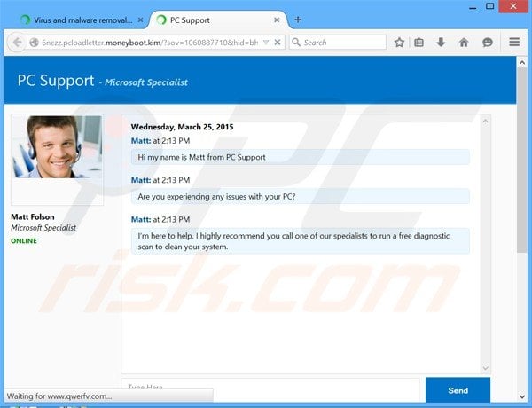Click the page scrollbar down arrow

tap(522, 396)
